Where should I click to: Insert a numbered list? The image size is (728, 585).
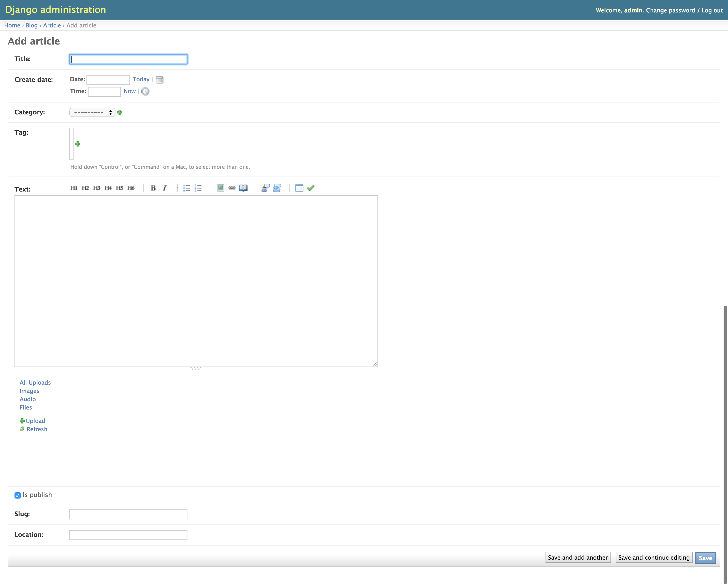[198, 188]
